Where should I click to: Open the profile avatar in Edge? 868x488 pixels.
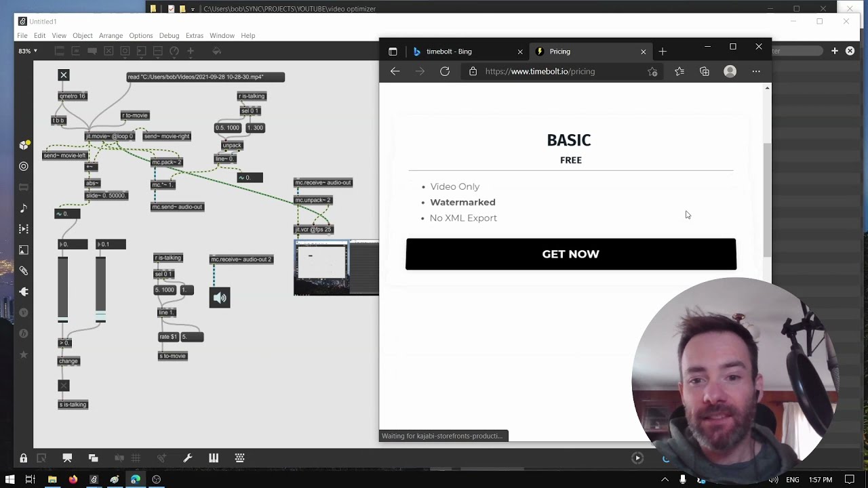pyautogui.click(x=730, y=71)
